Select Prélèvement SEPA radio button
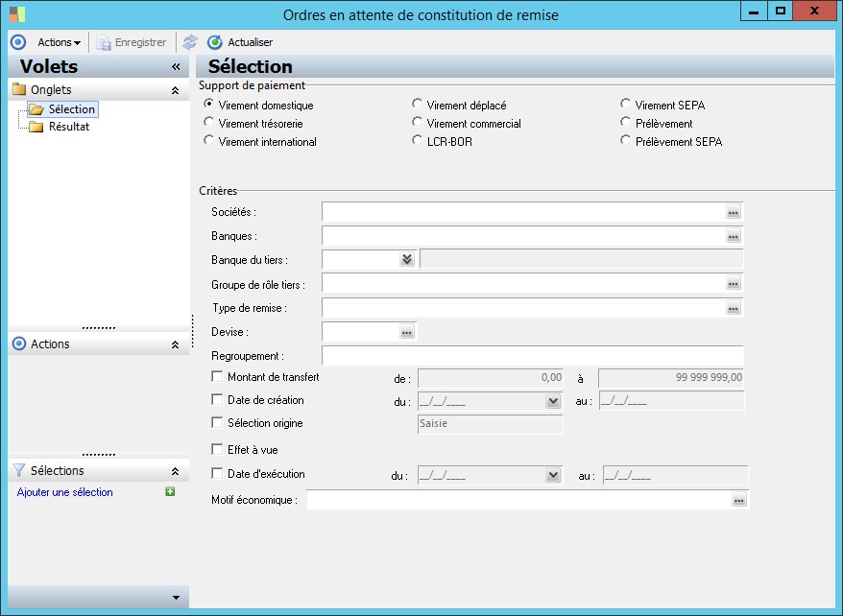The width and height of the screenshot is (843, 616). tap(625, 140)
